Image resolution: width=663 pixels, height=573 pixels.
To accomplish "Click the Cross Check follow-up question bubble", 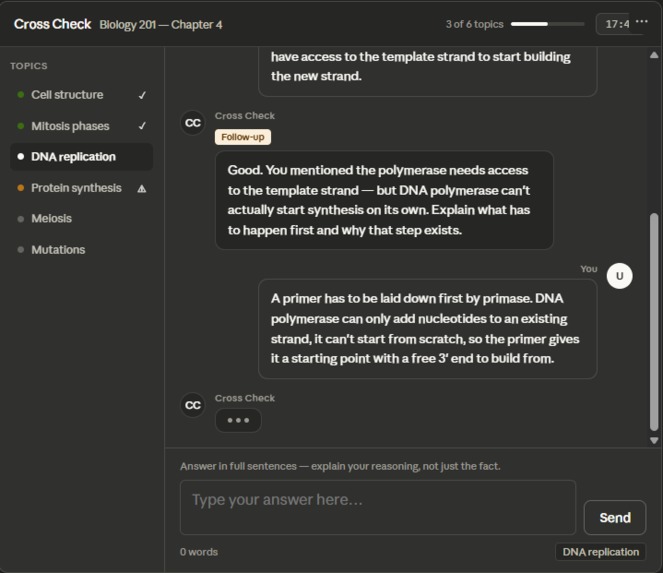I will point(384,200).
